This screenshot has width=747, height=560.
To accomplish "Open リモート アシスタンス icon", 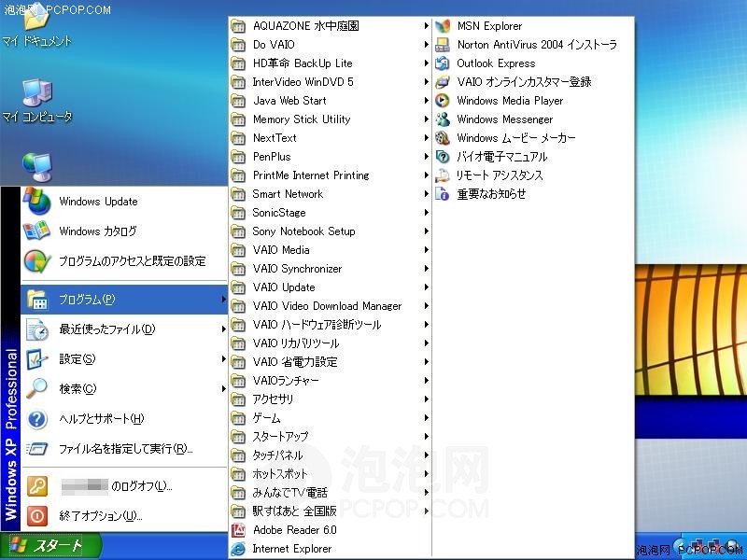I will (x=443, y=175).
